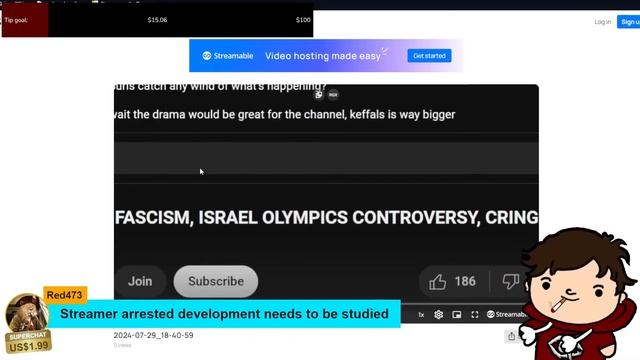The image size is (640, 360).
Task: Open the Log in link
Action: [602, 22]
